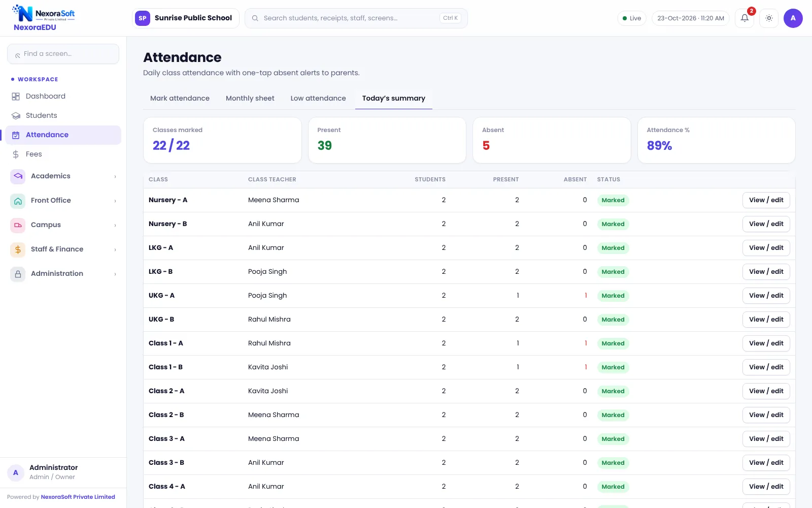812x508 pixels.
Task: Open the Fees sidebar item
Action: [x=63, y=154]
